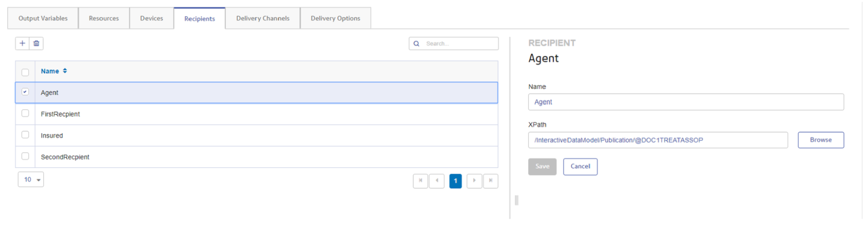This screenshot has width=868, height=231.
Task: Go to first page of results
Action: point(420,180)
